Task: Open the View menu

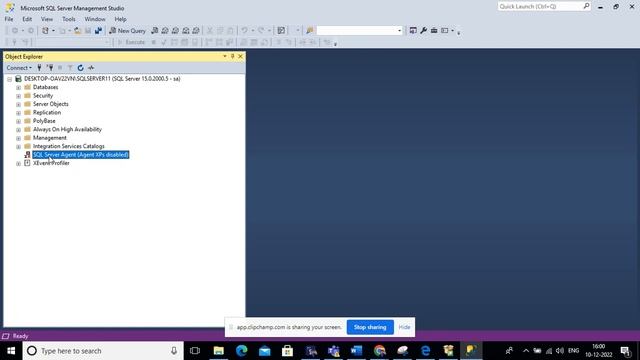Action: point(47,19)
